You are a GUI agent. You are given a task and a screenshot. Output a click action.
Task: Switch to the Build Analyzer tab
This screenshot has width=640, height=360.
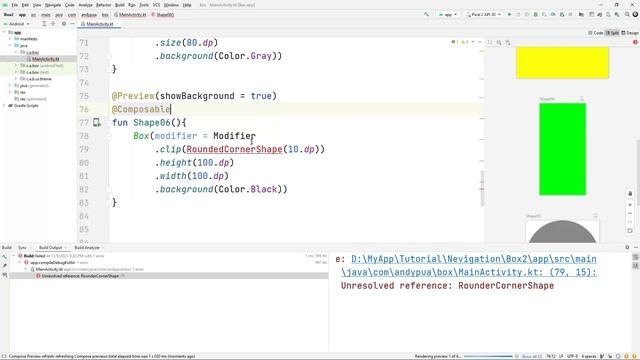coord(87,247)
